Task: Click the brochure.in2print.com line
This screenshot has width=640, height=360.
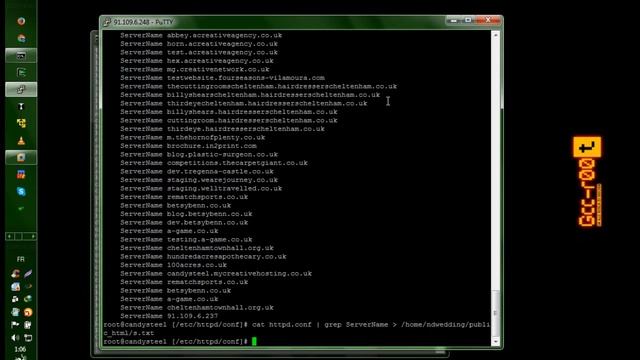Action: pyautogui.click(x=188, y=146)
